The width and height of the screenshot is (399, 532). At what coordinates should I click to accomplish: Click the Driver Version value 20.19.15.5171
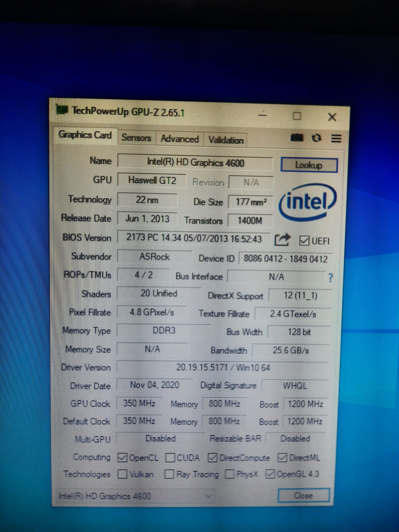223,367
